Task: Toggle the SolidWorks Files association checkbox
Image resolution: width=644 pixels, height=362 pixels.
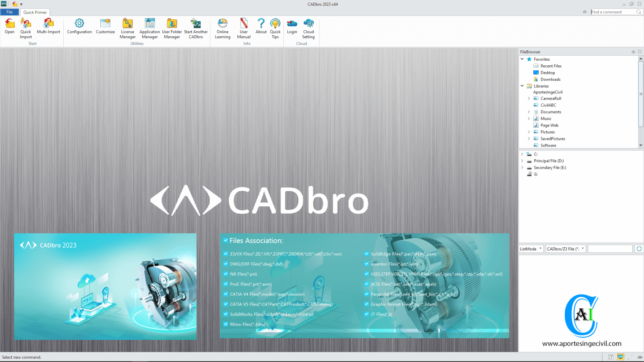Action: [226, 314]
